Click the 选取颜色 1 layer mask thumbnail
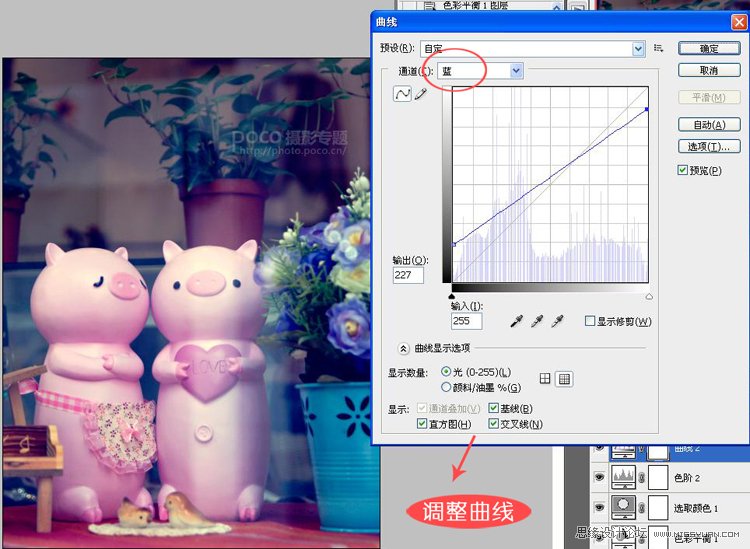 pyautogui.click(x=658, y=507)
